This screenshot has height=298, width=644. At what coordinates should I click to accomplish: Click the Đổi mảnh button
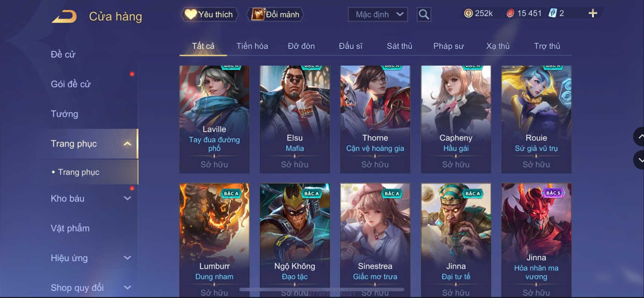pyautogui.click(x=275, y=14)
